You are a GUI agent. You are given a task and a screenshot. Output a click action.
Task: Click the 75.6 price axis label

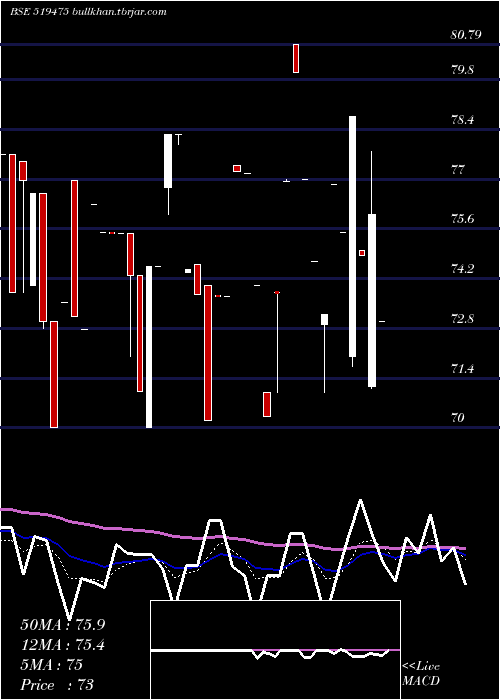coord(462,219)
